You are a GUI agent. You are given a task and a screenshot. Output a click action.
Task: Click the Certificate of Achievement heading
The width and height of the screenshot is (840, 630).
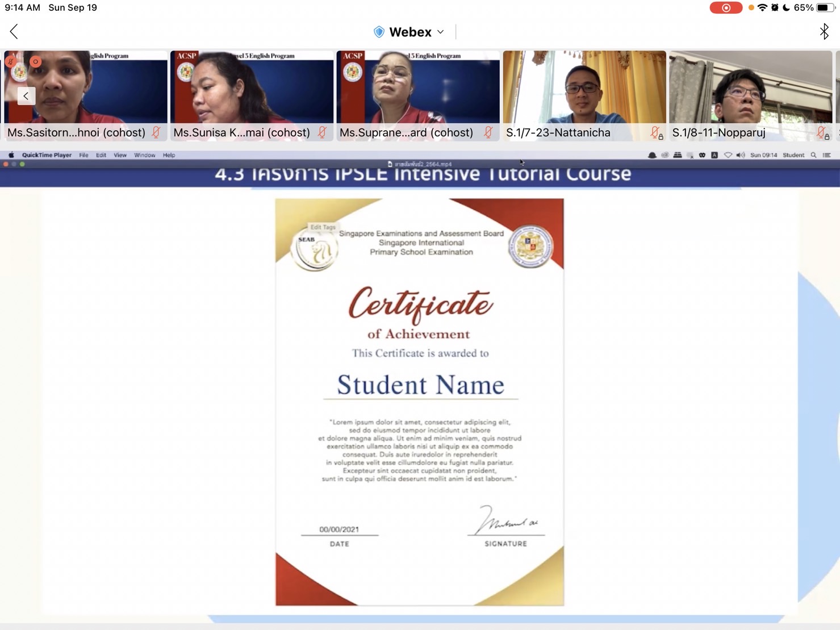click(x=420, y=313)
